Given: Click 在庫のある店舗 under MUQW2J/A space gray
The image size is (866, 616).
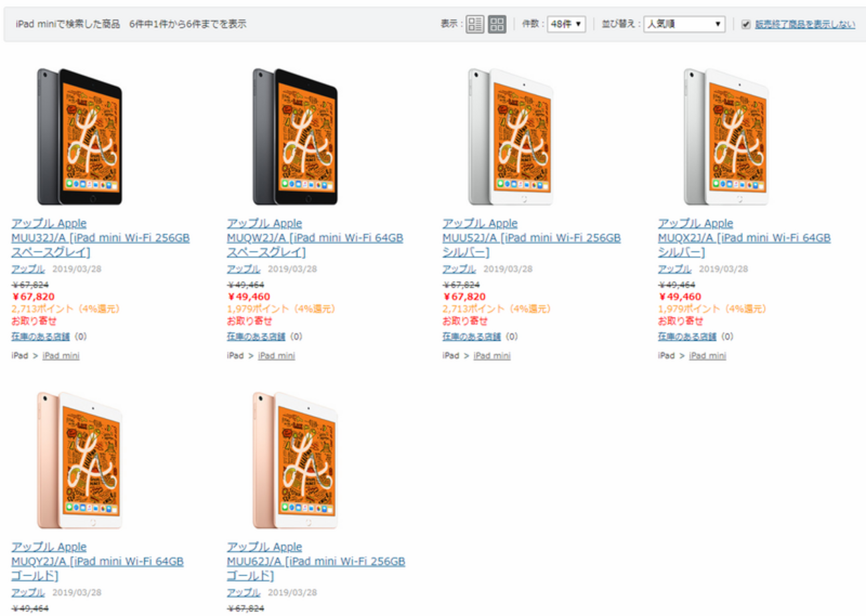Looking at the screenshot, I should 256,337.
